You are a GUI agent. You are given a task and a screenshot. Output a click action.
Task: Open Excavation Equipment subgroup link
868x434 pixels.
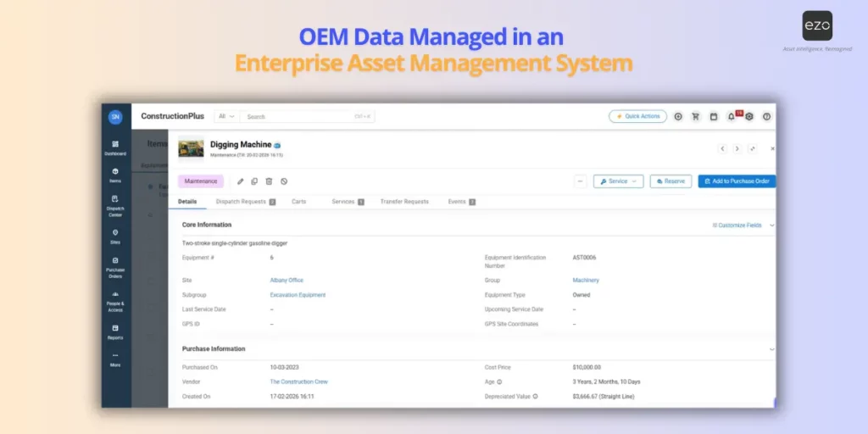(x=298, y=295)
